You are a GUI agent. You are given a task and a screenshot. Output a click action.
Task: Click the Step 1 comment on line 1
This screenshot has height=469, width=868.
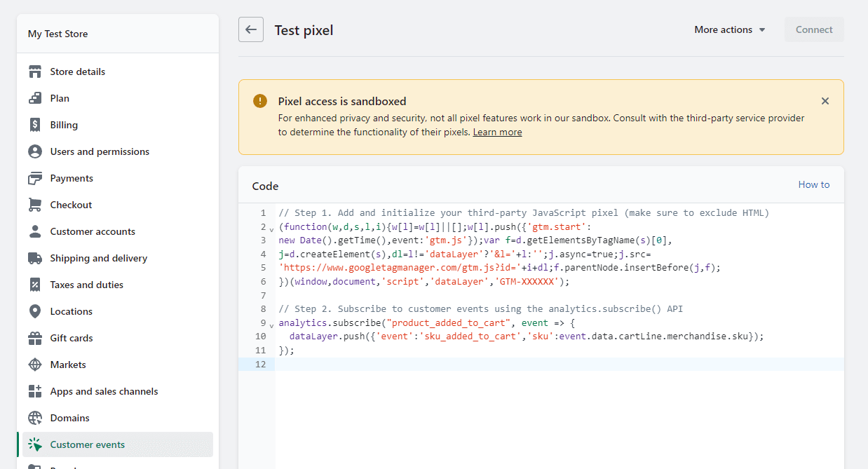[524, 212]
